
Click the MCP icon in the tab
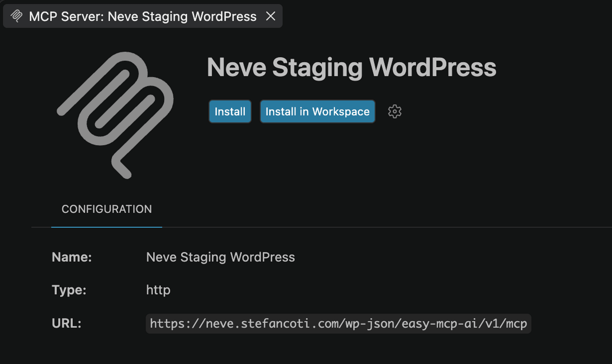pos(17,16)
